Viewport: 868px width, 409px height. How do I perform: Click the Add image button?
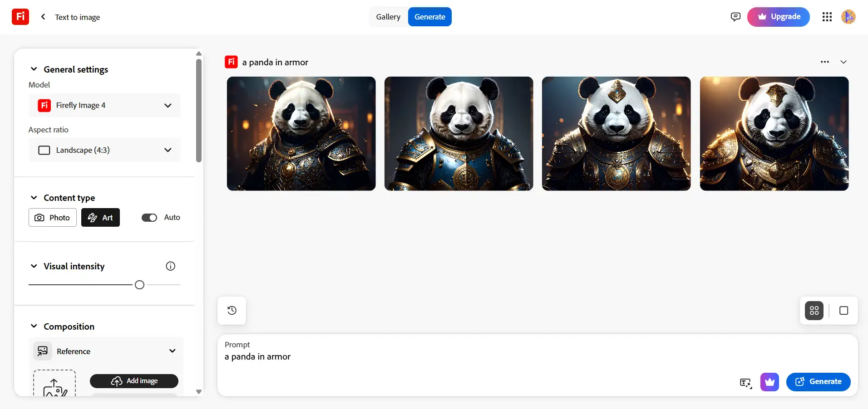(134, 381)
